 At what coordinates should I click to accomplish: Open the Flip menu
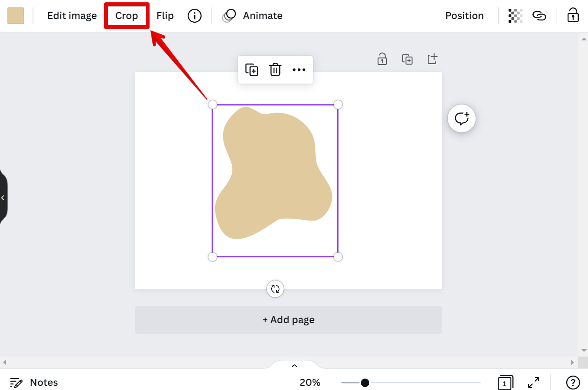(165, 16)
